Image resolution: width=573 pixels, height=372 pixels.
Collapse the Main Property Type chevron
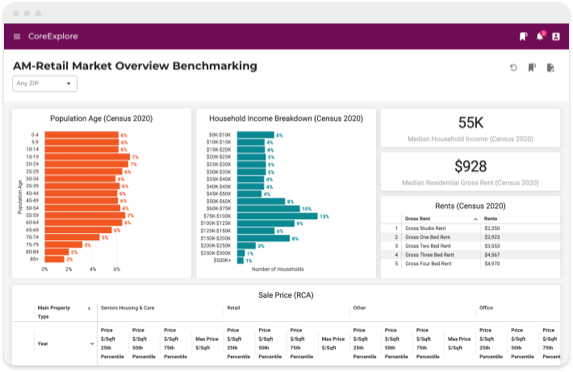click(x=89, y=309)
